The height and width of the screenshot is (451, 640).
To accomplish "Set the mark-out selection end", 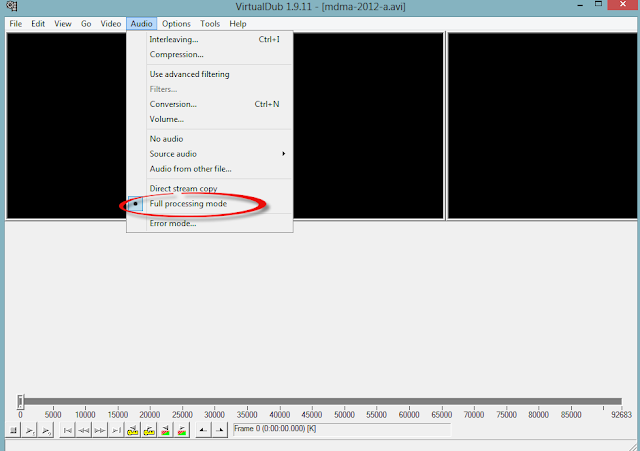I will click(x=220, y=430).
